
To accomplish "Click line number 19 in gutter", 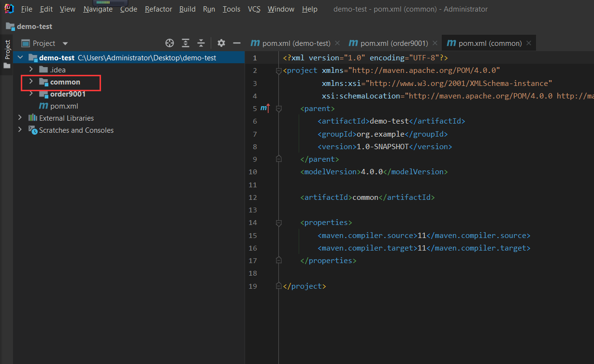I will (252, 286).
